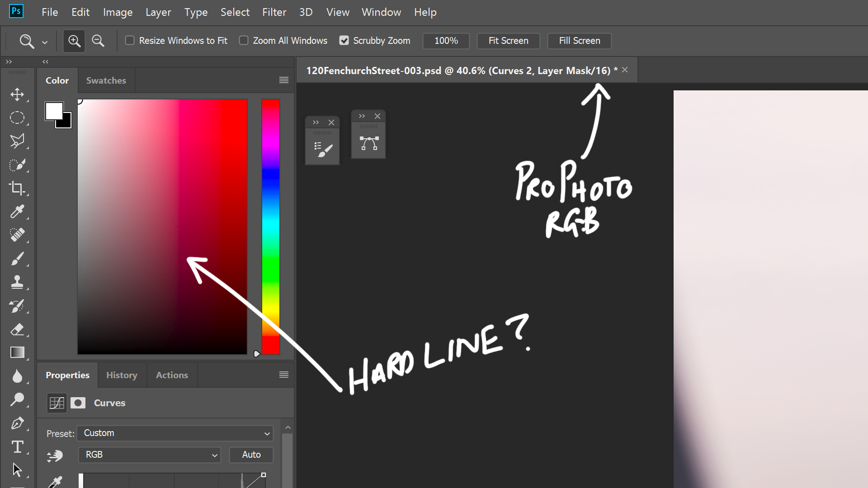Viewport: 868px width, 488px height.
Task: Select the Elliptical Marquee tool
Action: pyautogui.click(x=17, y=117)
